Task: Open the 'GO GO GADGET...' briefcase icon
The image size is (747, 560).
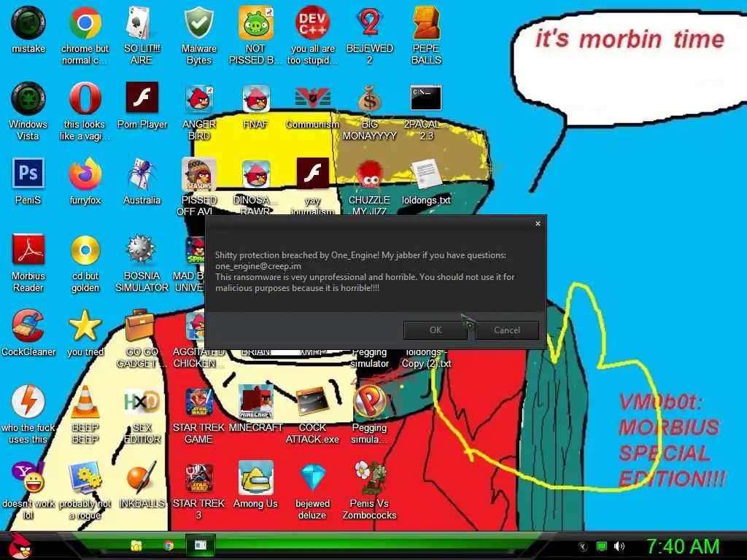Action: 139,324
